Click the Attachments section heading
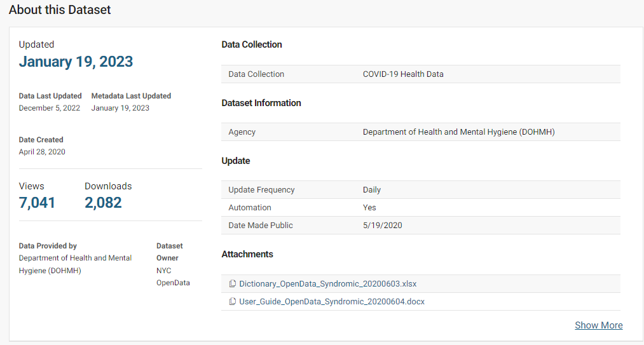The height and width of the screenshot is (345, 644). [x=247, y=254]
